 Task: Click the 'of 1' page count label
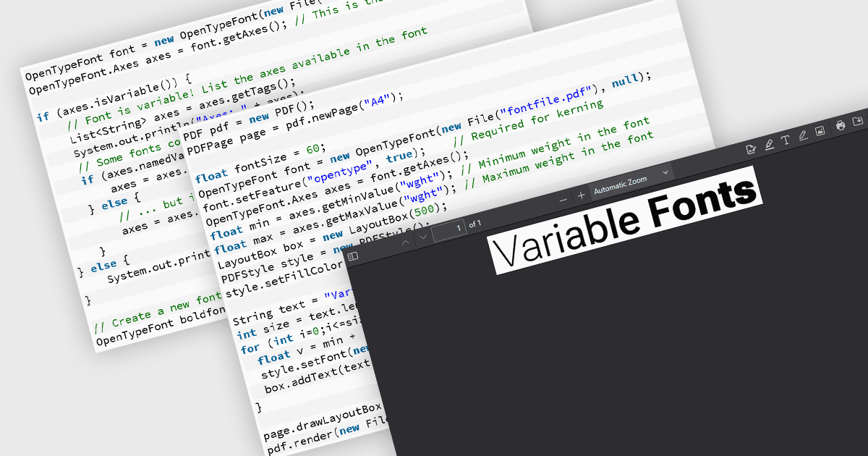tap(475, 224)
